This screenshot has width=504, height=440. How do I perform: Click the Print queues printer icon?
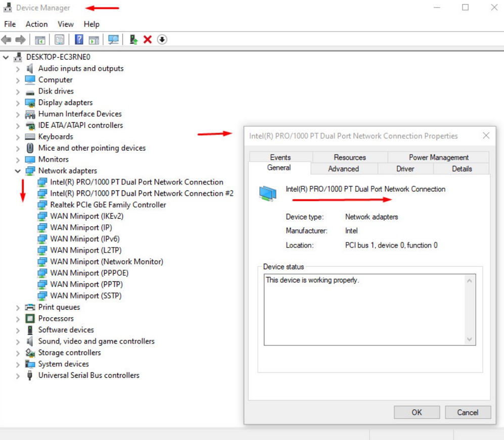30,307
